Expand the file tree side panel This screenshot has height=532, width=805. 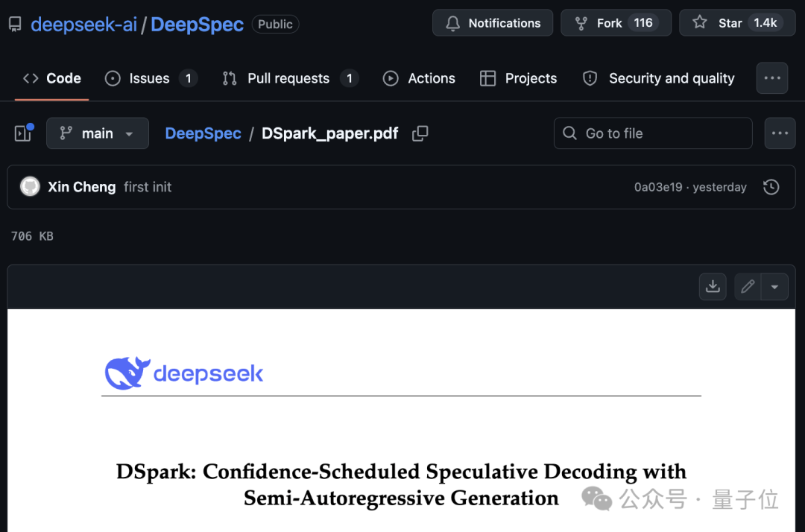[x=24, y=133]
